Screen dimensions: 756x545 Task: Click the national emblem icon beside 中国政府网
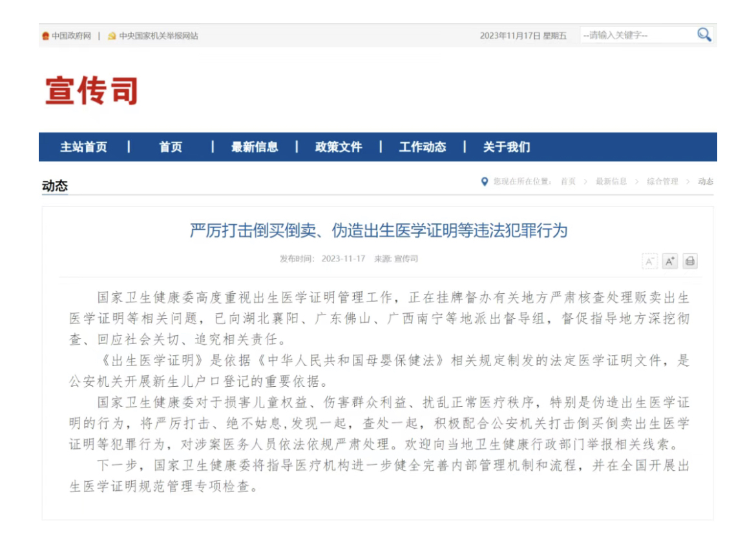coord(45,36)
